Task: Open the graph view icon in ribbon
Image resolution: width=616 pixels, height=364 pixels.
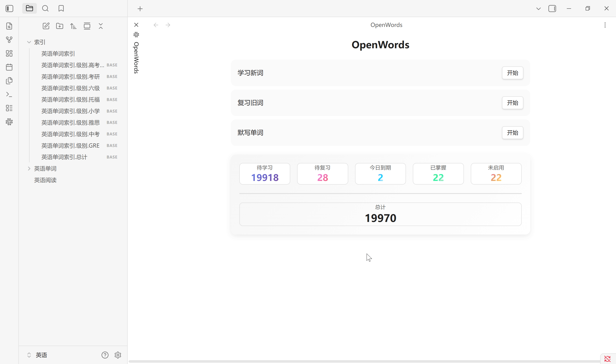Action: click(9, 40)
